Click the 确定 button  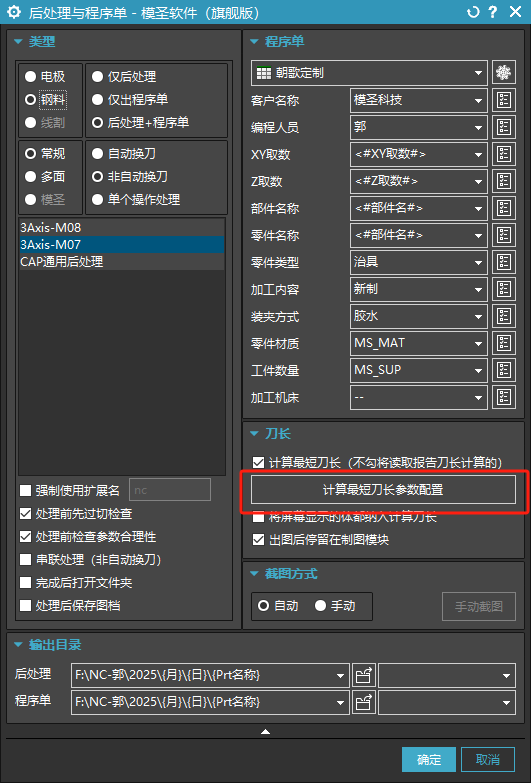[x=429, y=760]
